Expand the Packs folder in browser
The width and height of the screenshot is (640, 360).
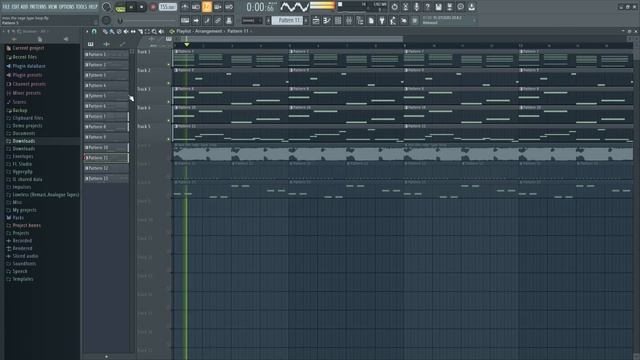(18, 218)
